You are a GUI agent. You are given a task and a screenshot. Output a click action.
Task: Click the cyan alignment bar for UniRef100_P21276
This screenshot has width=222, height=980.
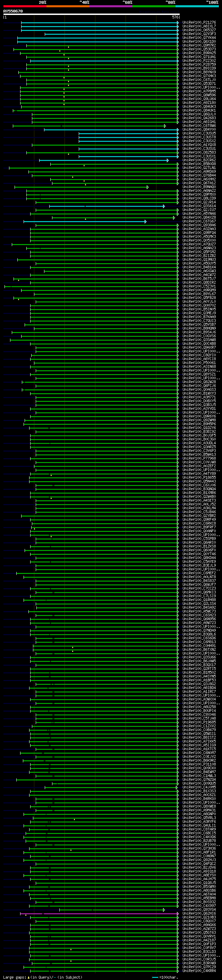pos(100,23)
